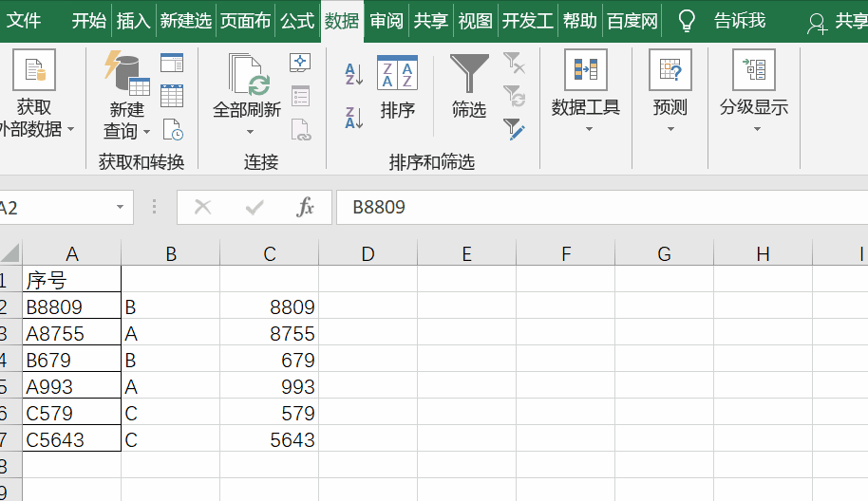Click the Insert Function fx button
This screenshot has width=868, height=501.
click(x=305, y=208)
